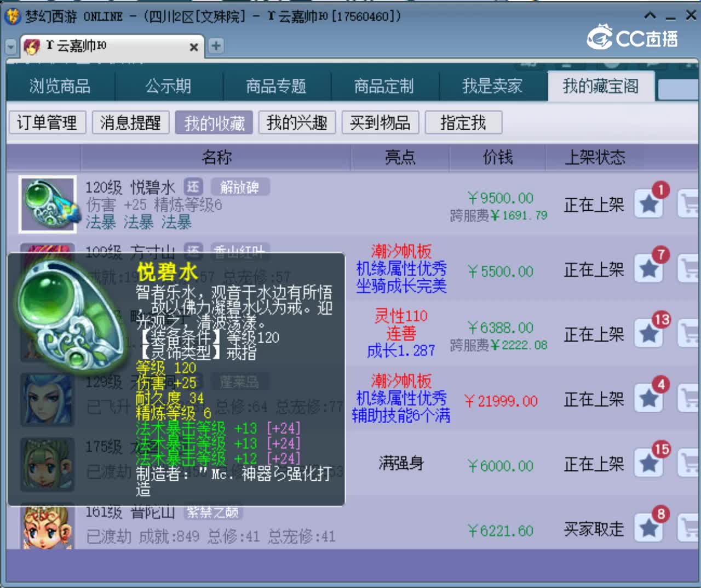This screenshot has width=701, height=588.
Task: Go to the 商品定制 tab
Action: click(384, 86)
